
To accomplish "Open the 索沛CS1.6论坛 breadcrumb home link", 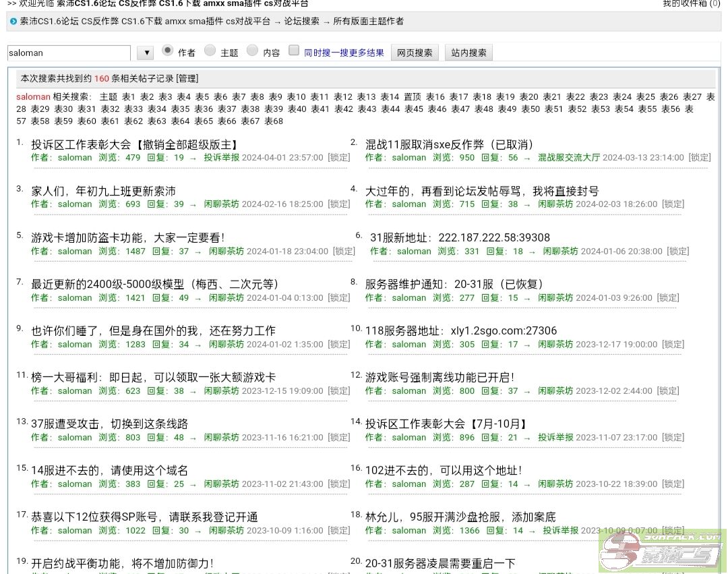I will [x=145, y=22].
